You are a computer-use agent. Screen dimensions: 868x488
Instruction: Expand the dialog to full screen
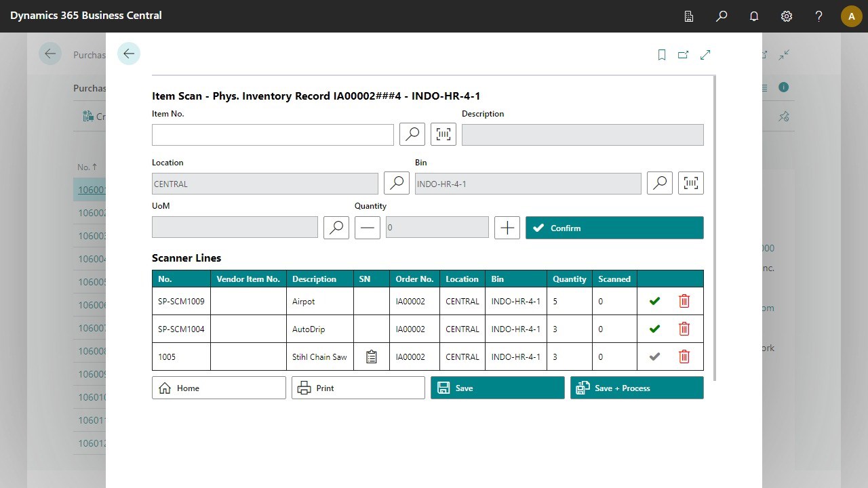tap(705, 54)
